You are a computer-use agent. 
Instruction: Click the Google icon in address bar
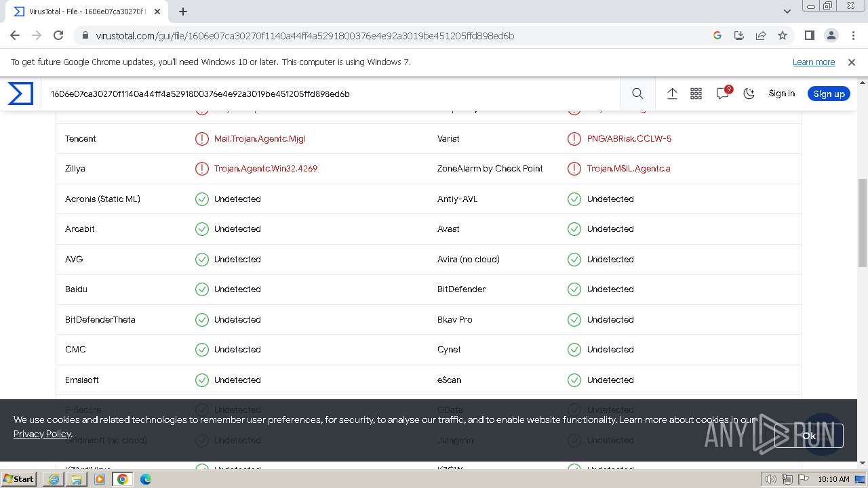pos(717,35)
